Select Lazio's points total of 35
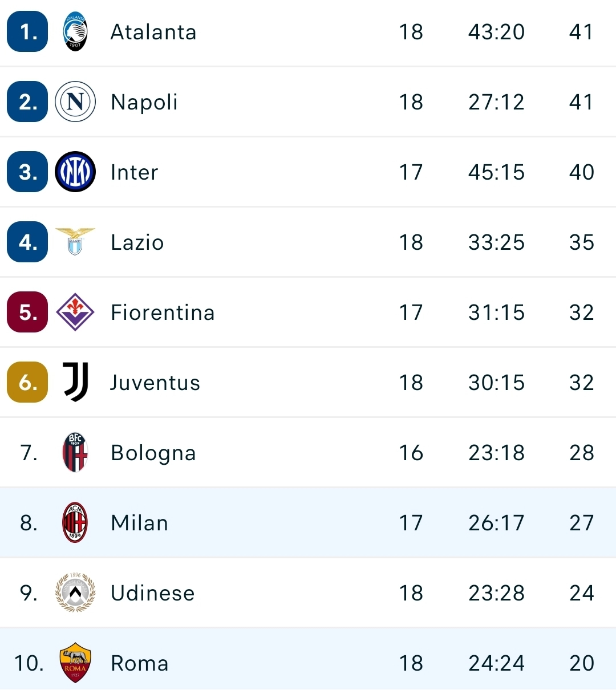This screenshot has height=698, width=616. click(x=581, y=242)
